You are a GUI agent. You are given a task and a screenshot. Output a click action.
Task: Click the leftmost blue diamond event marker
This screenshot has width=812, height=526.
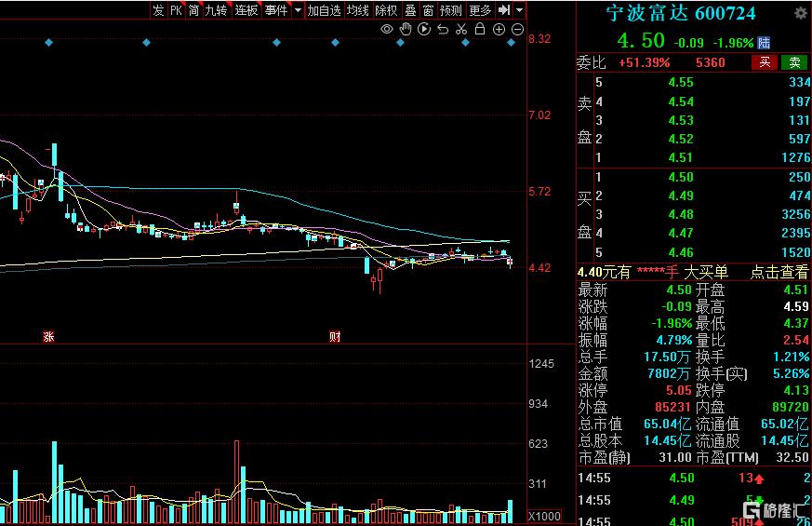(48, 43)
